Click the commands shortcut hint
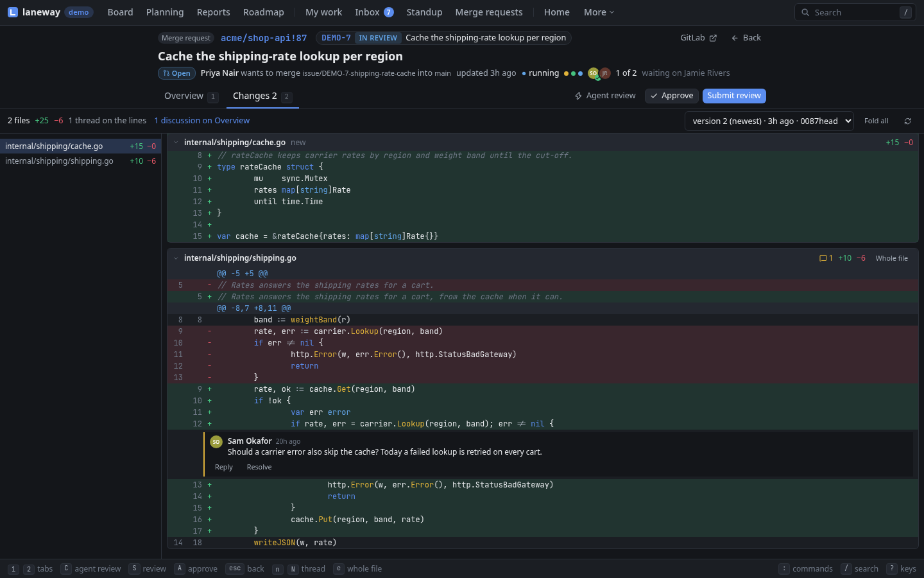This screenshot has width=924, height=578. 806,569
